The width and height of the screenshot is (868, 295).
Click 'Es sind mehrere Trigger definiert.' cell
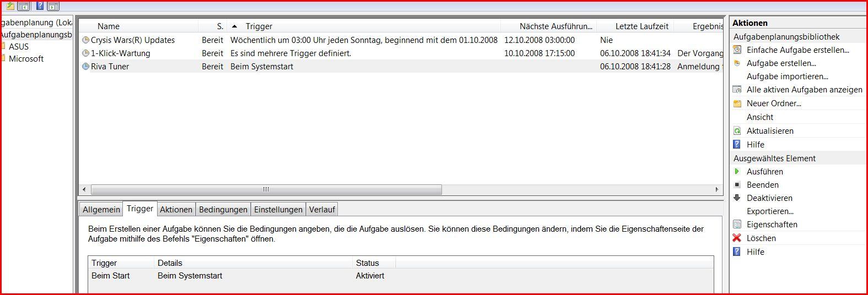click(x=290, y=53)
